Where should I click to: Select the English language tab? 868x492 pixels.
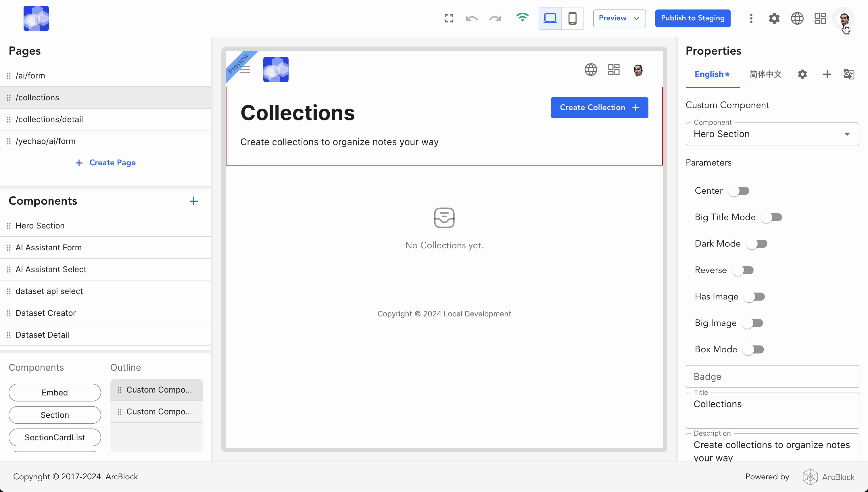click(x=712, y=74)
